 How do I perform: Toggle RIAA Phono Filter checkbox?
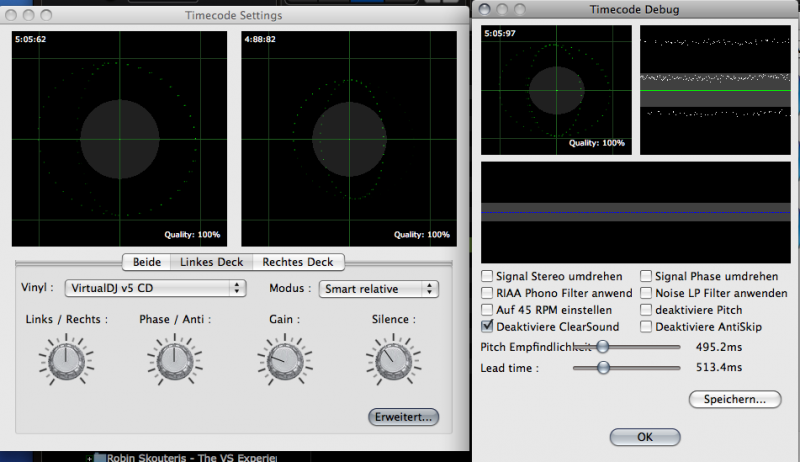pos(488,293)
